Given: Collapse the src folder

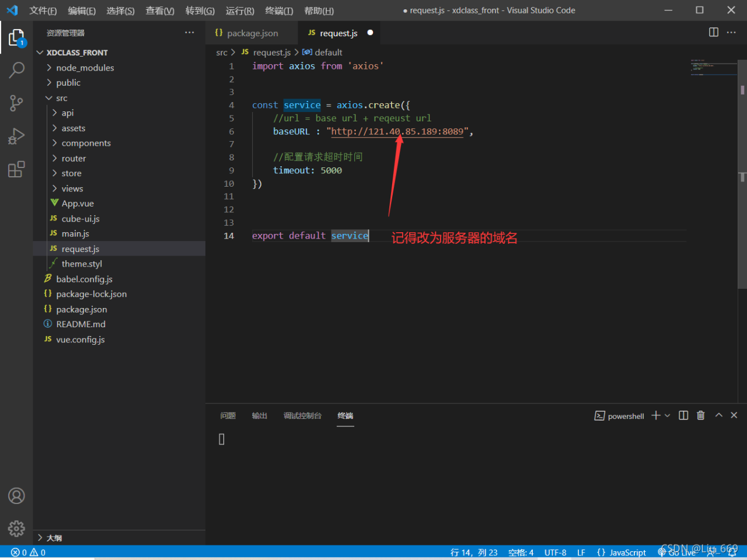Looking at the screenshot, I should click(61, 98).
